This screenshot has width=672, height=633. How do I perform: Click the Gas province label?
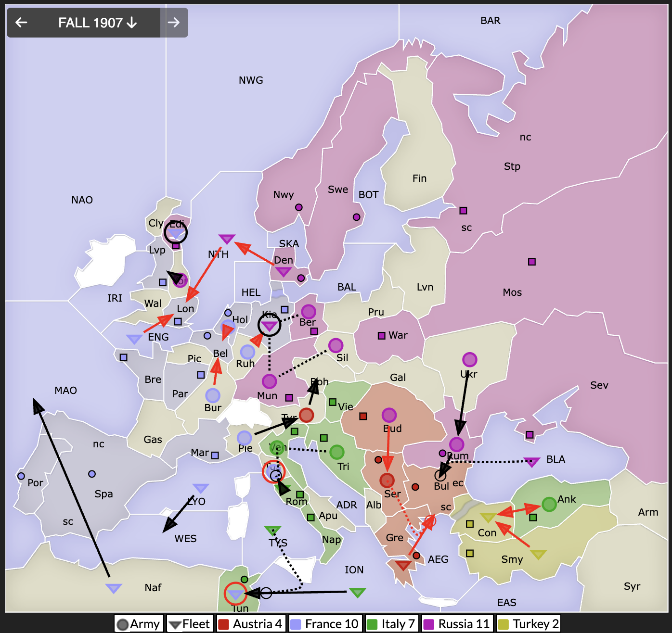click(153, 440)
